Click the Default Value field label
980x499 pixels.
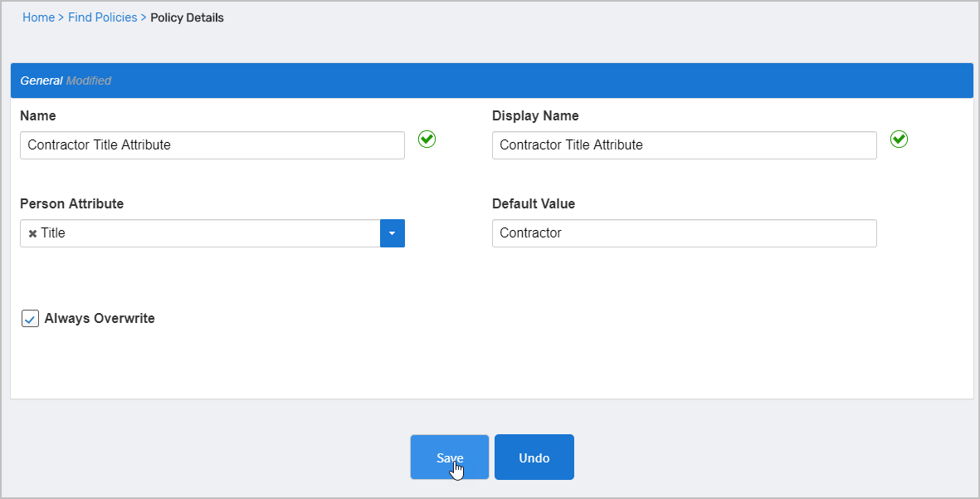click(x=534, y=203)
